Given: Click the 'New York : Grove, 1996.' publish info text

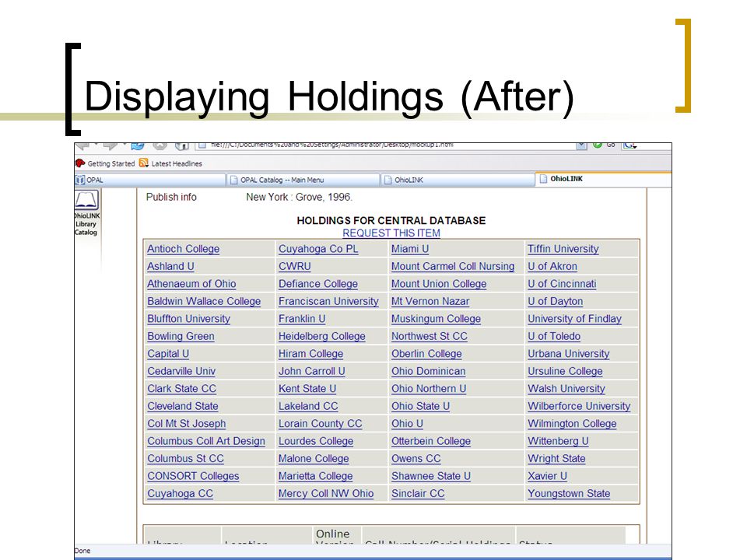Looking at the screenshot, I should click(299, 197).
